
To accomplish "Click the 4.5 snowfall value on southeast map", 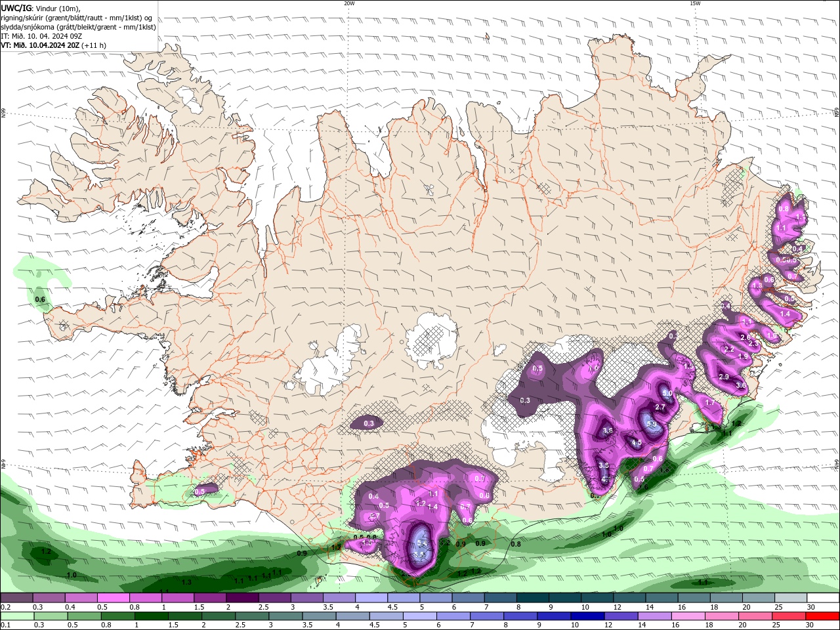I will (637, 443).
